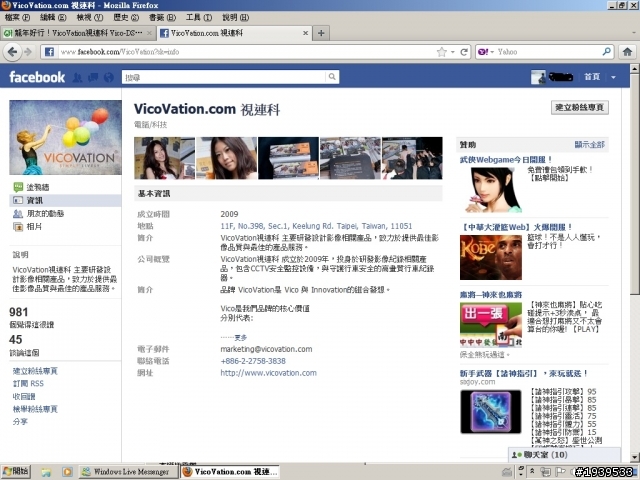
Task: Switch to first VicoVation Vico-DS tab
Action: pyautogui.click(x=78, y=33)
